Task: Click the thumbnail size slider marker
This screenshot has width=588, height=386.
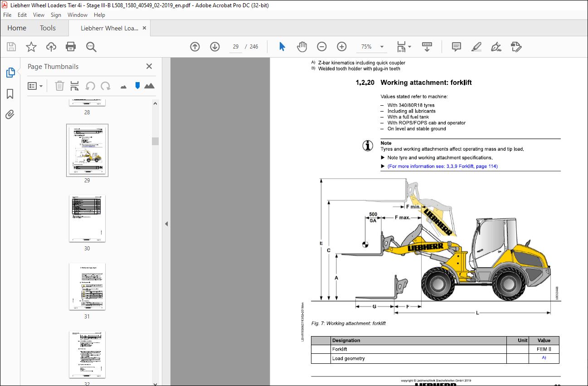Action: (137, 86)
